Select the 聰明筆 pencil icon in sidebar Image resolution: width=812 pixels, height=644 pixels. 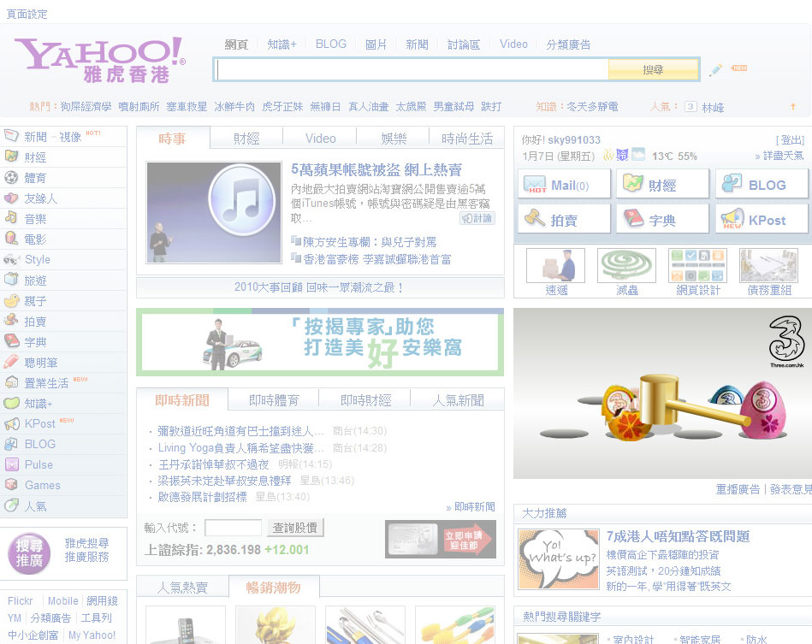11,362
